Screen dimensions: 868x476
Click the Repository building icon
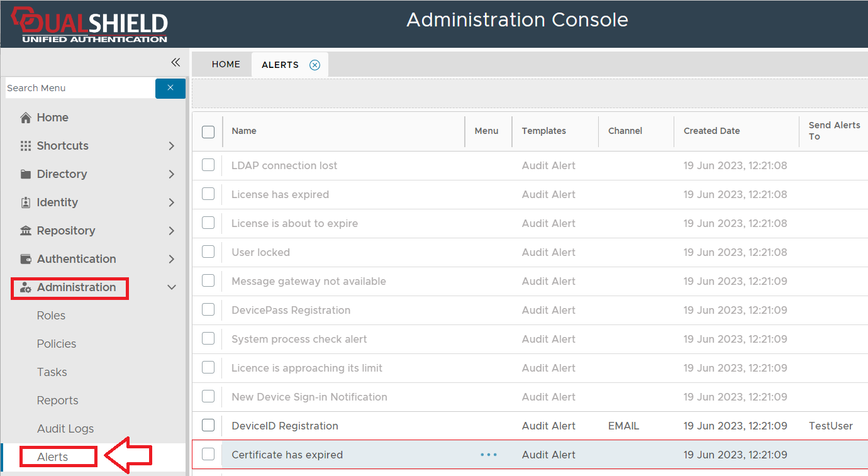pyautogui.click(x=26, y=231)
